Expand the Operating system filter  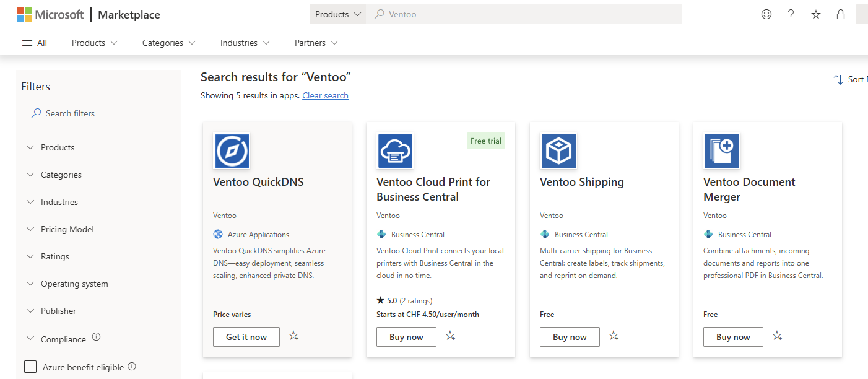click(x=68, y=284)
